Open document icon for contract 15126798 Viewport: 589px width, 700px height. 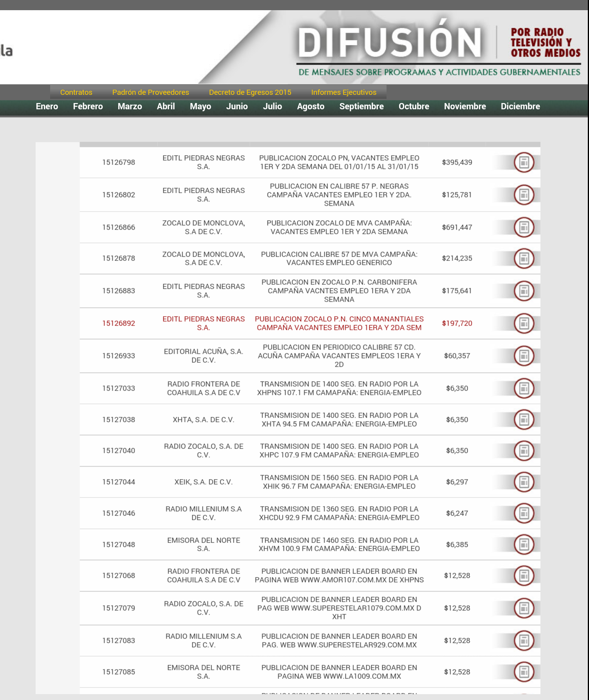click(524, 162)
